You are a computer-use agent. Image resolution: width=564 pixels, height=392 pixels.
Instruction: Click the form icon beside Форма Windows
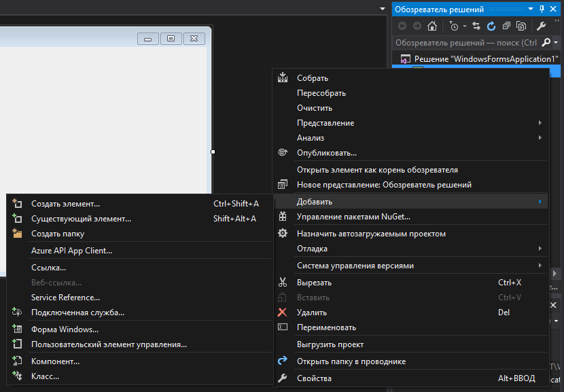coord(17,329)
